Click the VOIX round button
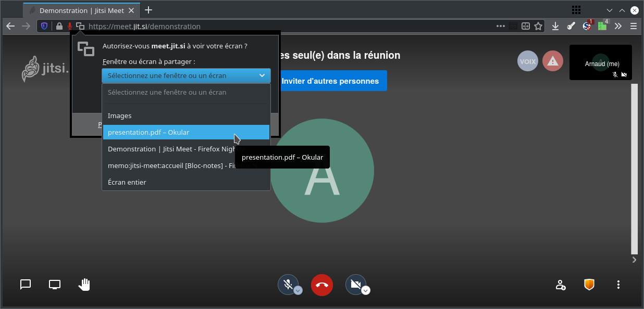This screenshot has height=309, width=644. 527,61
